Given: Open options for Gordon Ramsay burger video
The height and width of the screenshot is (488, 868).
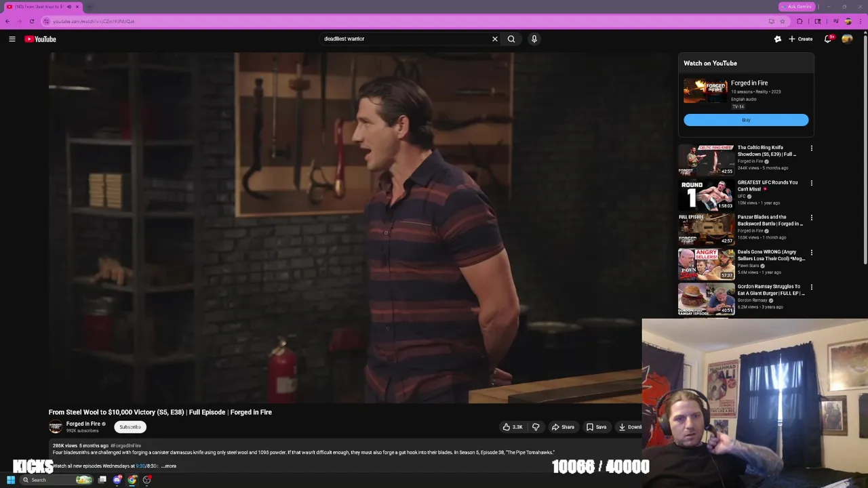Looking at the screenshot, I should [811, 287].
